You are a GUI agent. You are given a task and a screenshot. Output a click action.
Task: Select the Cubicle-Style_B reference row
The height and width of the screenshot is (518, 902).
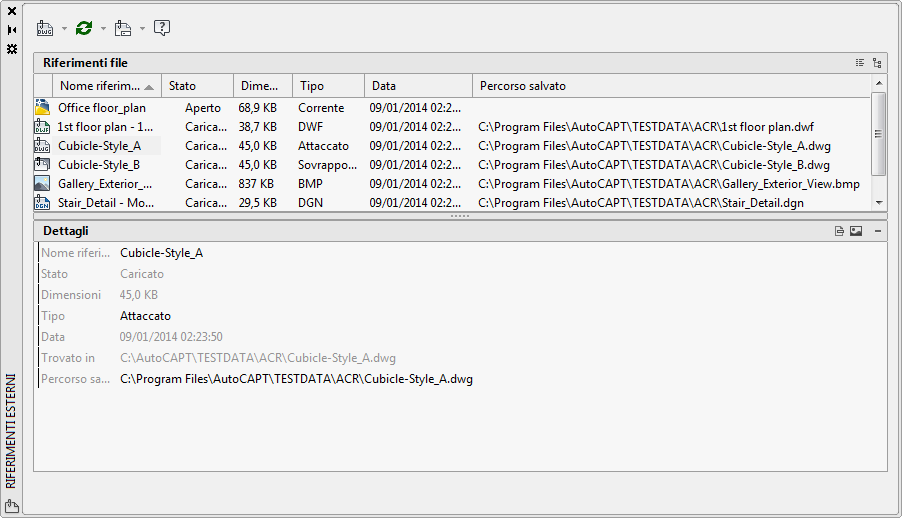pos(98,165)
